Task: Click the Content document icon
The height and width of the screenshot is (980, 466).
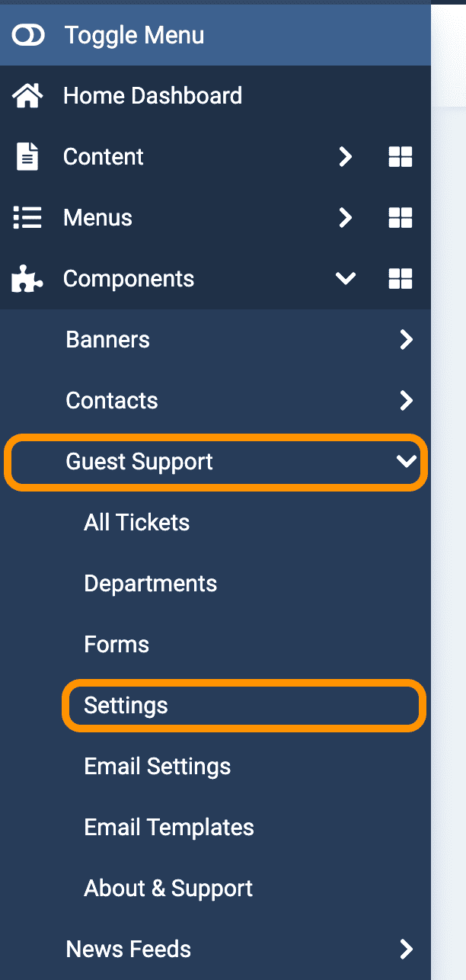Action: coord(28,157)
